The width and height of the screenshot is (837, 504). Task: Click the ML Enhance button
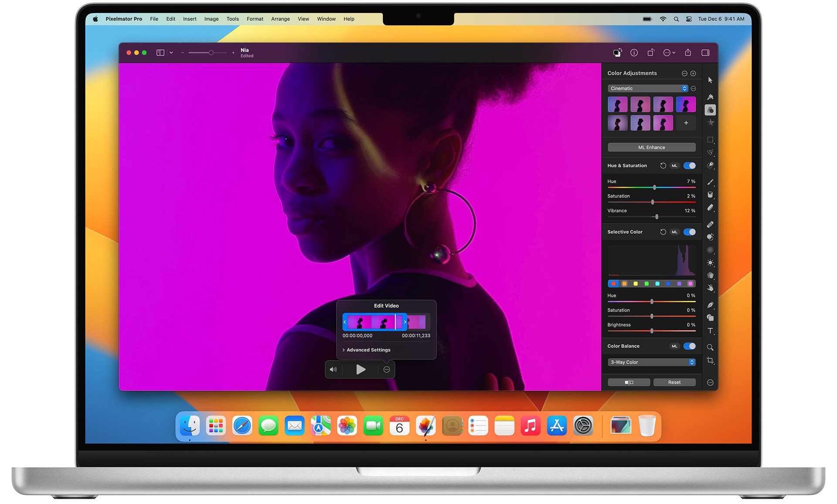pyautogui.click(x=651, y=147)
